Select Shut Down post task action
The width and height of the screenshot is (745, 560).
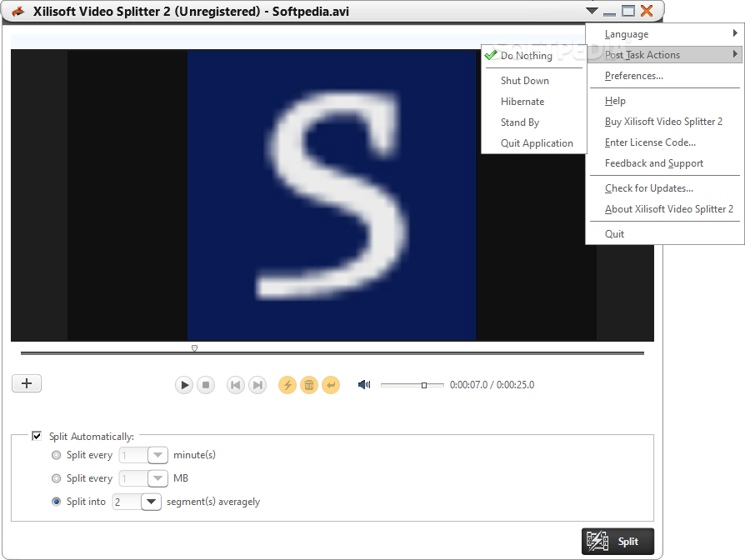[x=534, y=81]
